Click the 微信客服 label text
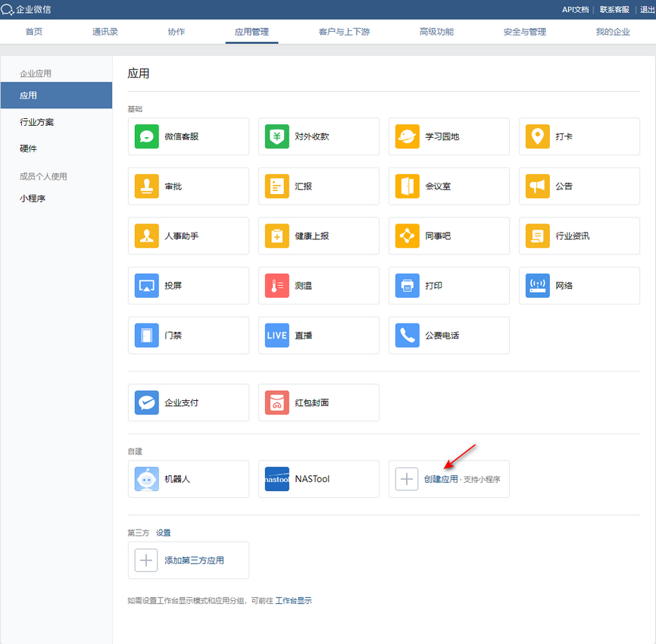Screen dimensions: 656x644 [x=182, y=136]
